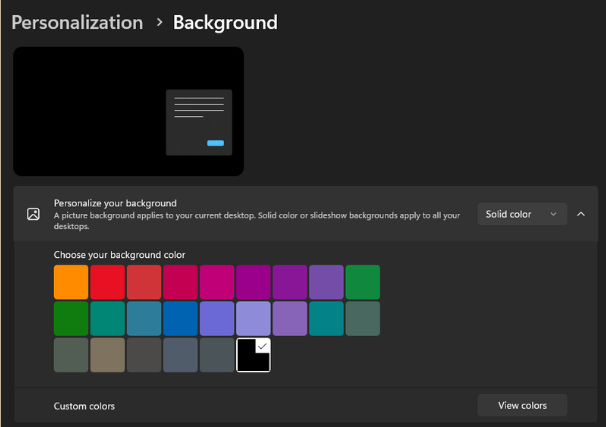Select the checked black color swatch
606x427 pixels.
click(x=254, y=355)
